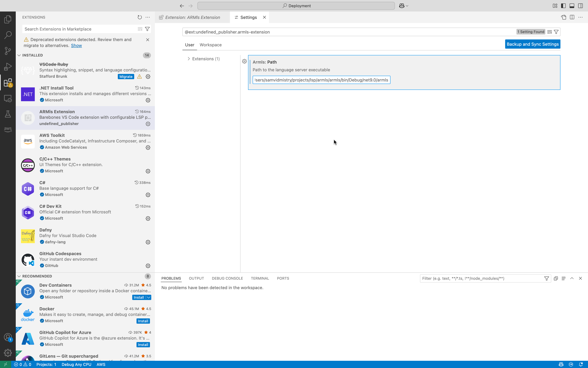
Task: Open gear menu for Armls Path setting
Action: pos(244,61)
